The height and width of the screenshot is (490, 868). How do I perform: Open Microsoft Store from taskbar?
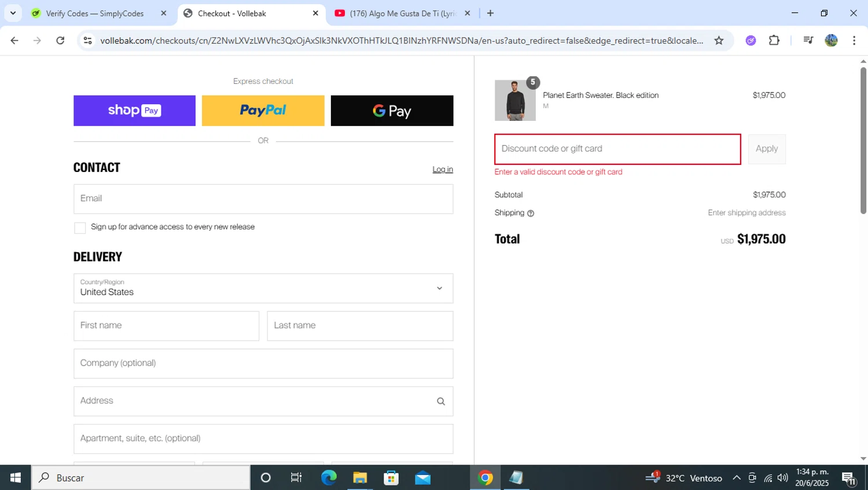coord(391,478)
